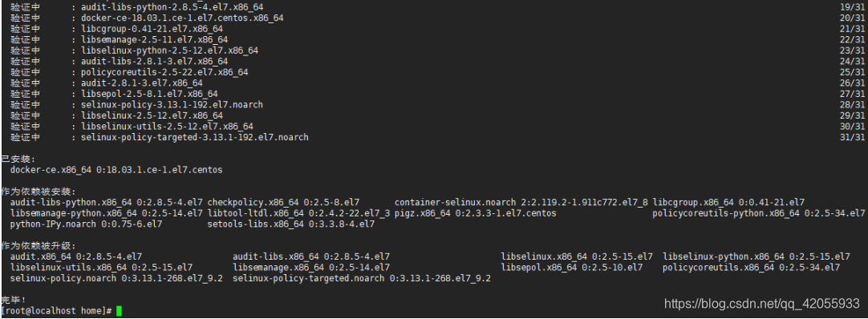The width and height of the screenshot is (868, 319).
Task: Click the 作为依赖被升级 heading
Action: 39,246
